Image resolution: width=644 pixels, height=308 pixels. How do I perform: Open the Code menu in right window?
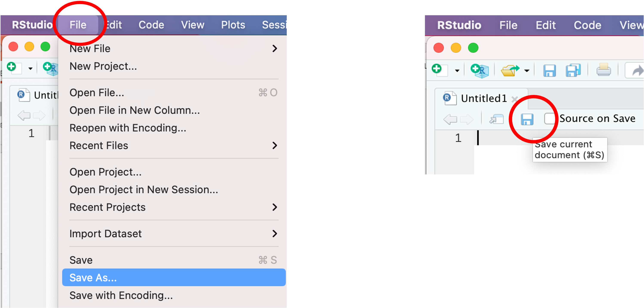tap(587, 25)
